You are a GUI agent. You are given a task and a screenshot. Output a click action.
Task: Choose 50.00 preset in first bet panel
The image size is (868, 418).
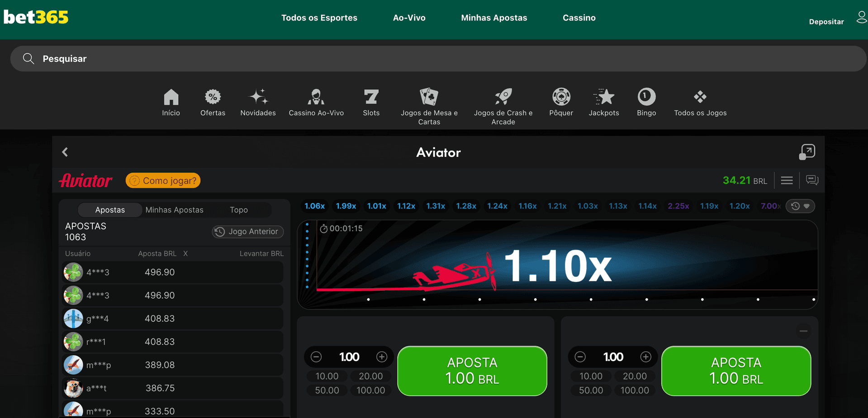coord(327,390)
